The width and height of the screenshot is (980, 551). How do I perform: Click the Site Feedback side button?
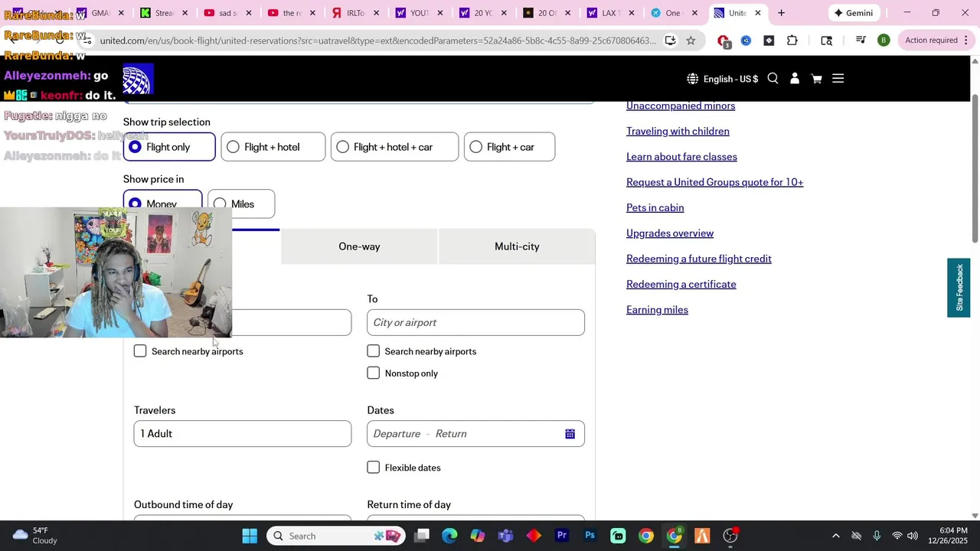pyautogui.click(x=959, y=288)
